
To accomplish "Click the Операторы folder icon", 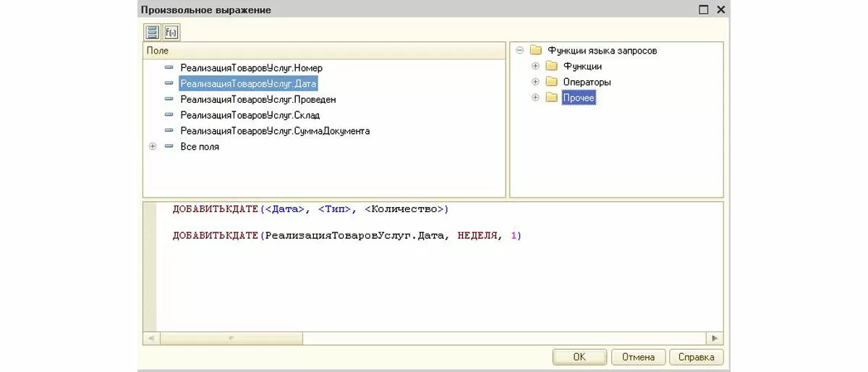I will click(551, 82).
